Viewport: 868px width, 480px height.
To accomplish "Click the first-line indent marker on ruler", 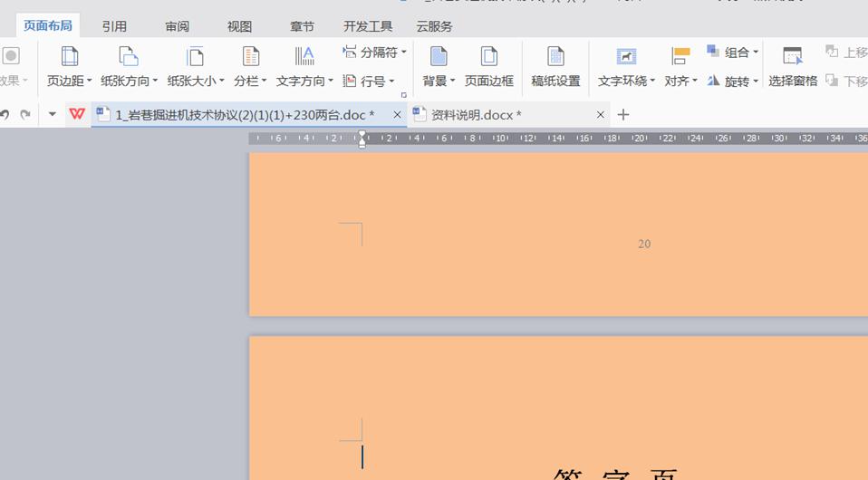I will [x=362, y=134].
